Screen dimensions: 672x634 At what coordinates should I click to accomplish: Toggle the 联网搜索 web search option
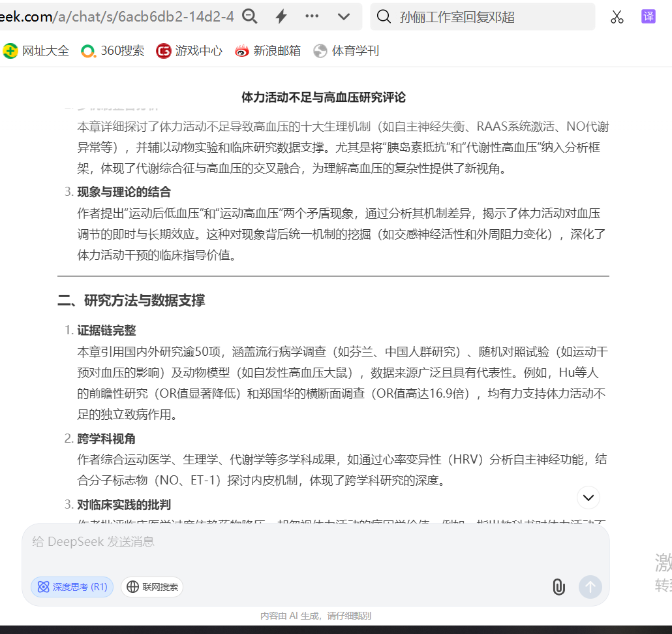152,587
